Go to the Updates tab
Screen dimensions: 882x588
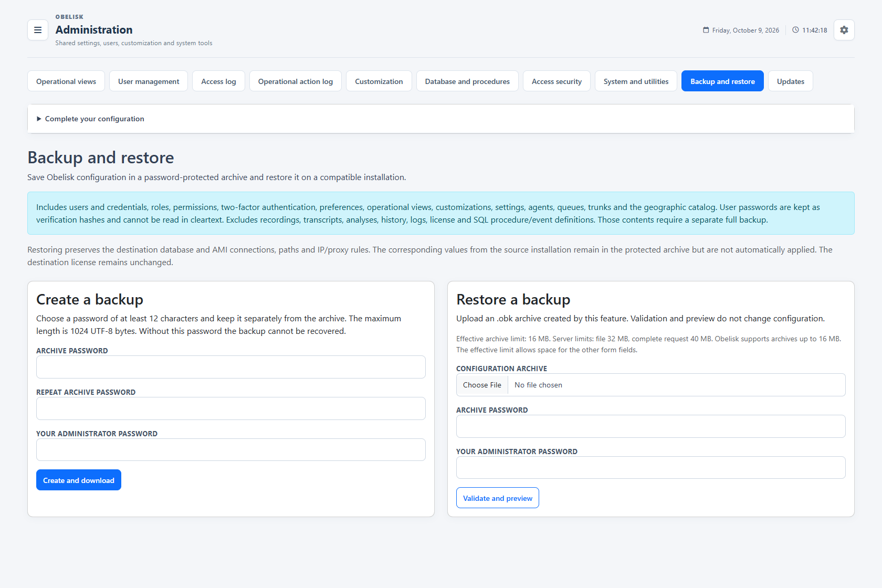(x=791, y=81)
